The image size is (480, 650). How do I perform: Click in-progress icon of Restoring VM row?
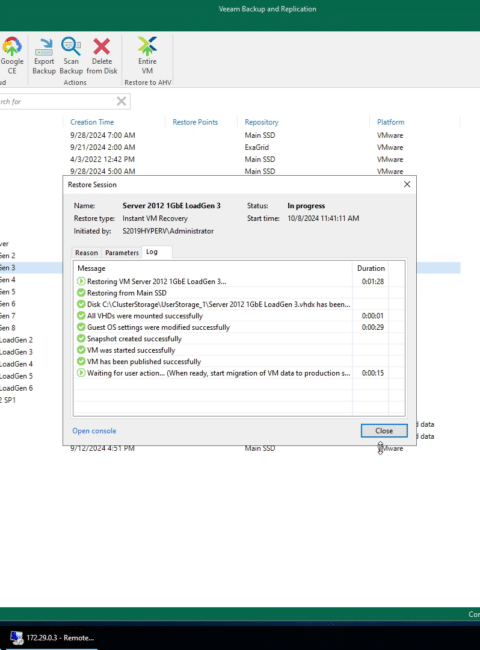81,281
